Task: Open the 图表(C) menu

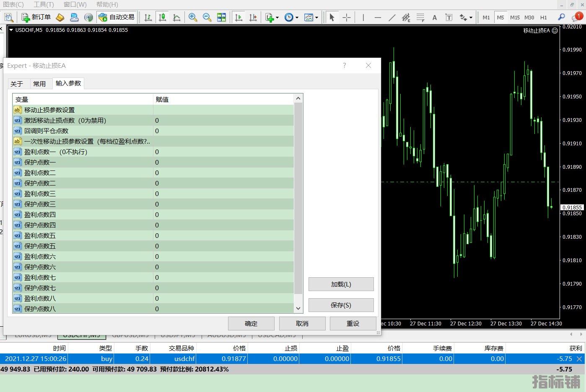Action: (x=13, y=4)
